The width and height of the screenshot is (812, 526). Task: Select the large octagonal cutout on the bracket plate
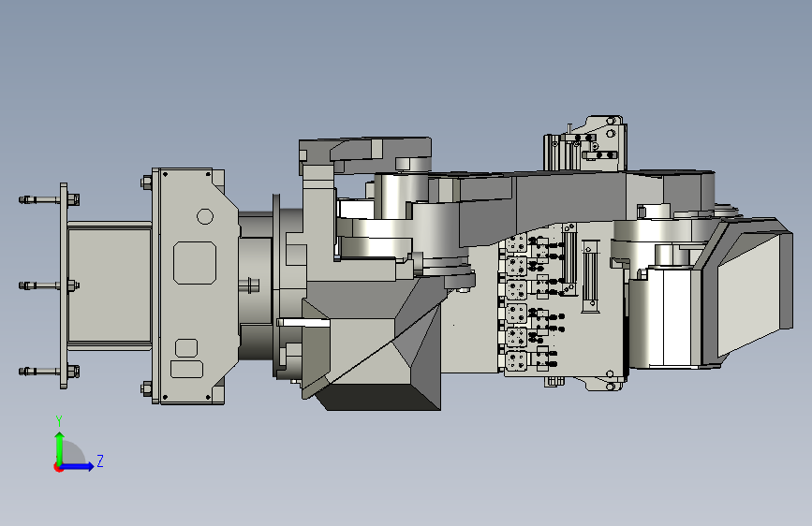[x=195, y=263]
